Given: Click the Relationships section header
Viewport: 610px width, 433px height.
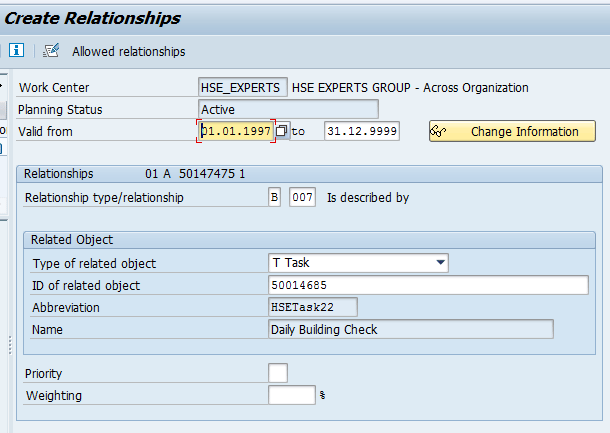Looking at the screenshot, I should pos(59,173).
